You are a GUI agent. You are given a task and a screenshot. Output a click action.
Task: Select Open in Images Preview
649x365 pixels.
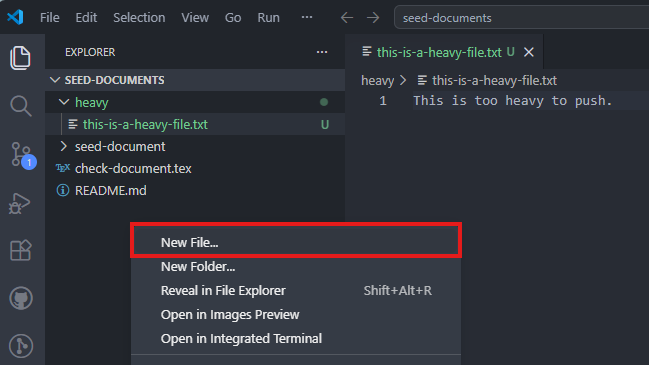pyautogui.click(x=296, y=315)
